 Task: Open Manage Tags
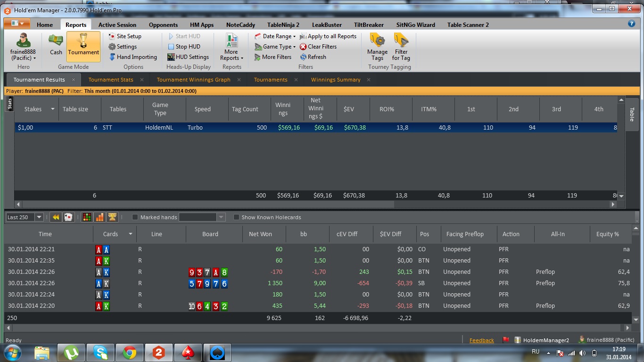(x=377, y=47)
